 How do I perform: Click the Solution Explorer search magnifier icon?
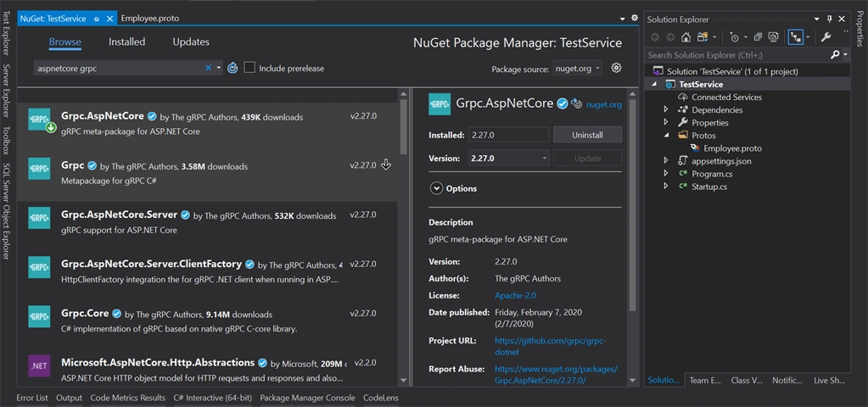[x=835, y=55]
